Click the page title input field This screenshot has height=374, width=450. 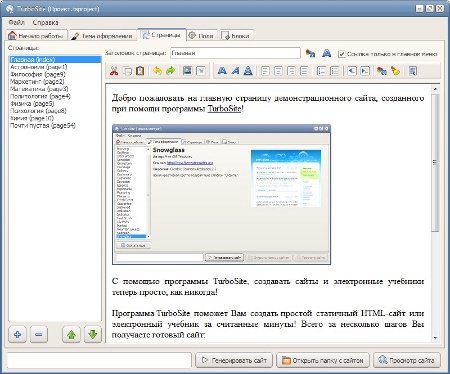pyautogui.click(x=235, y=53)
